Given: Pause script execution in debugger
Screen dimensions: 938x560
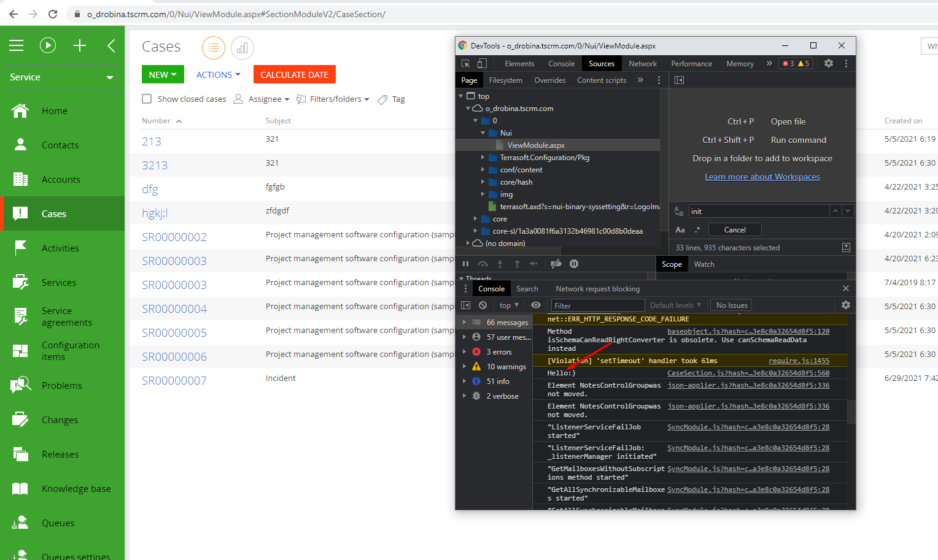Looking at the screenshot, I should click(x=465, y=264).
